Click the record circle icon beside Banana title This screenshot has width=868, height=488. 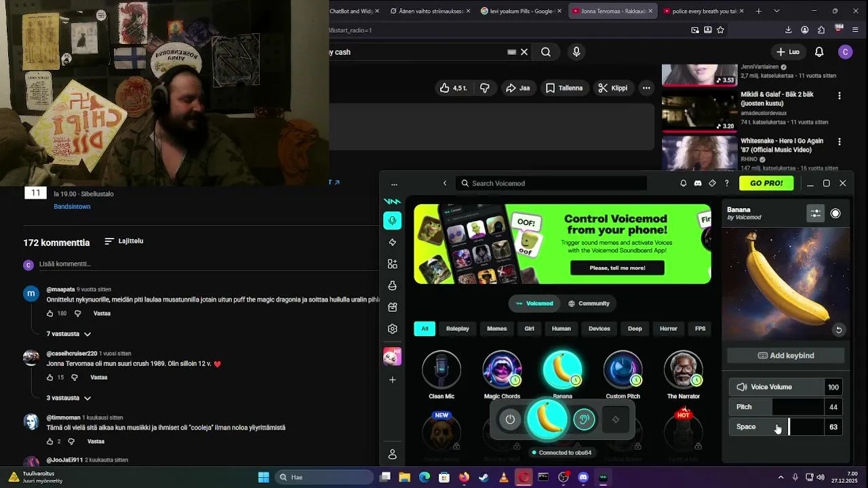[x=835, y=213]
